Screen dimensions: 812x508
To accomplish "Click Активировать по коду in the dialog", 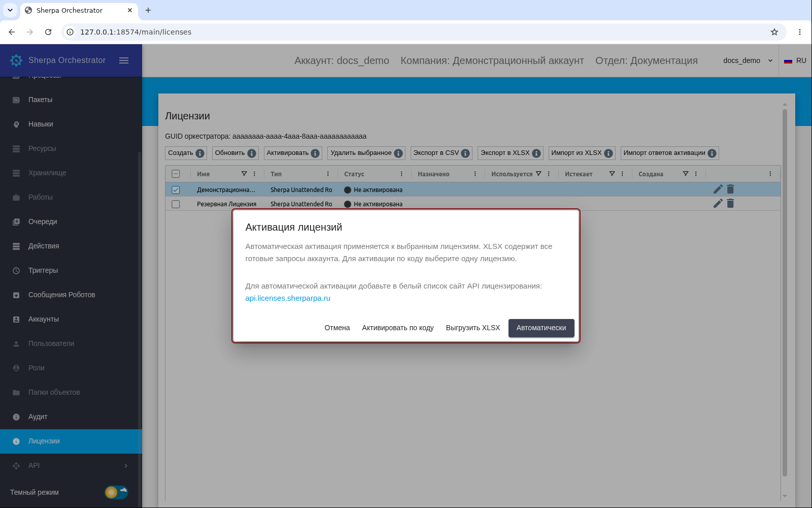I will click(x=398, y=328).
